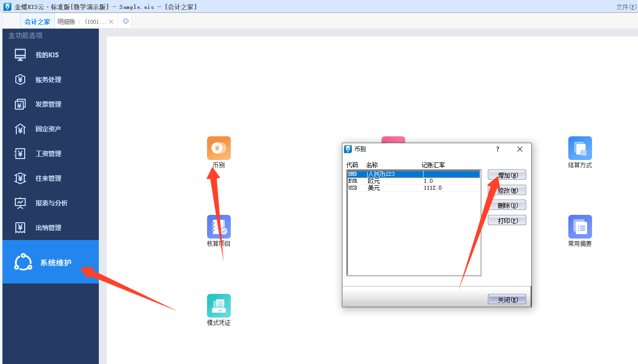Viewport: 638px width, 364px height.
Task: Select 发票管理 in sidebar
Action: (50, 104)
